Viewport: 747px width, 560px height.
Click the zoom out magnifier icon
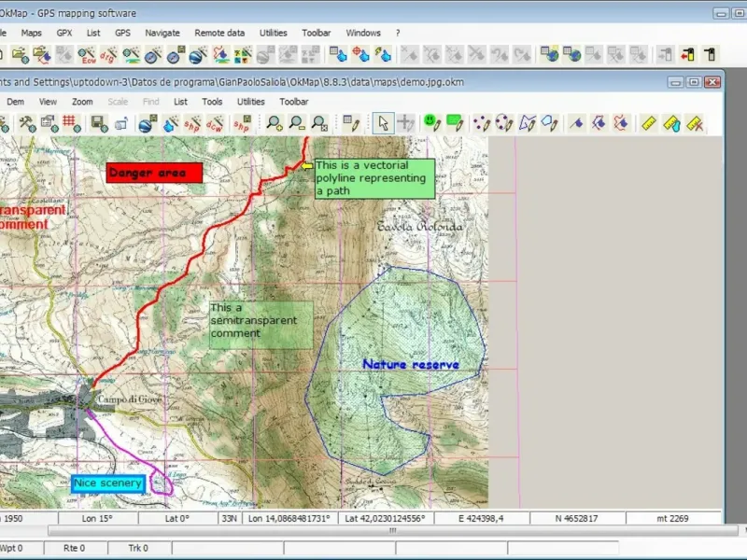(297, 124)
